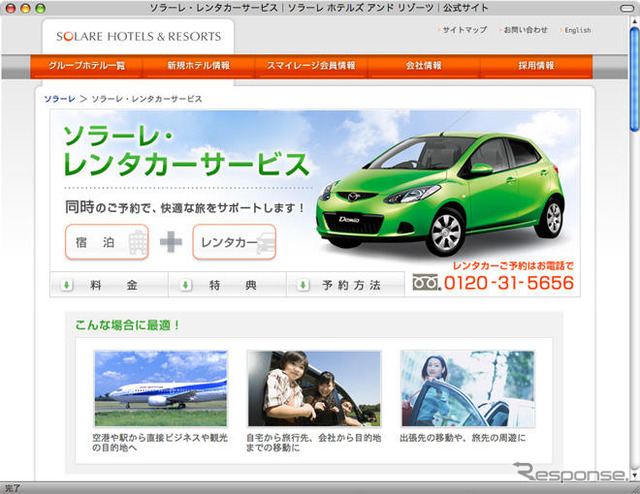Jump to the 予約方法 section
Viewport: 640px width, 494px height.
coord(346,285)
